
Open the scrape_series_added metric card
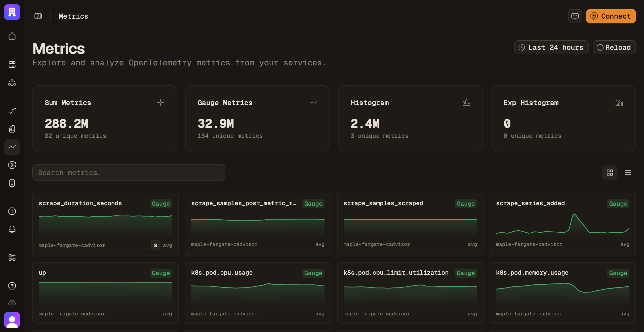[x=563, y=224]
